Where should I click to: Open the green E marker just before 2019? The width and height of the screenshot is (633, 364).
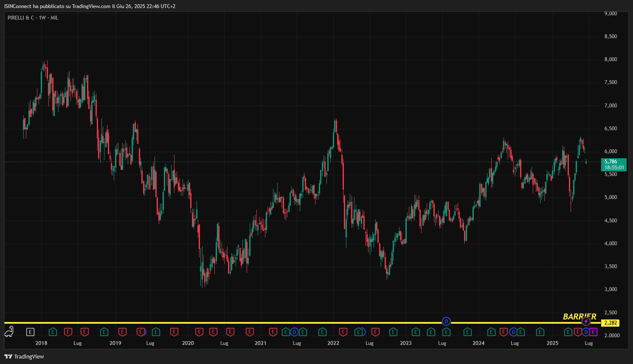point(104,332)
